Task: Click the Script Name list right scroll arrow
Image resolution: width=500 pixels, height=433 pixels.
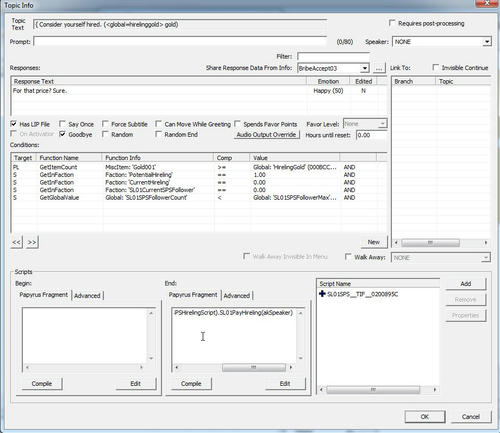Action: pos(435,389)
